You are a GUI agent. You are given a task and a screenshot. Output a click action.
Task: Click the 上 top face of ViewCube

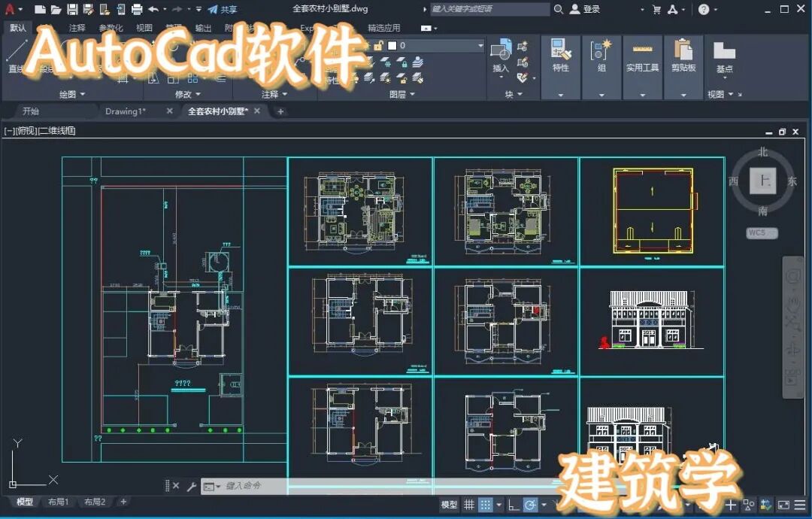763,181
